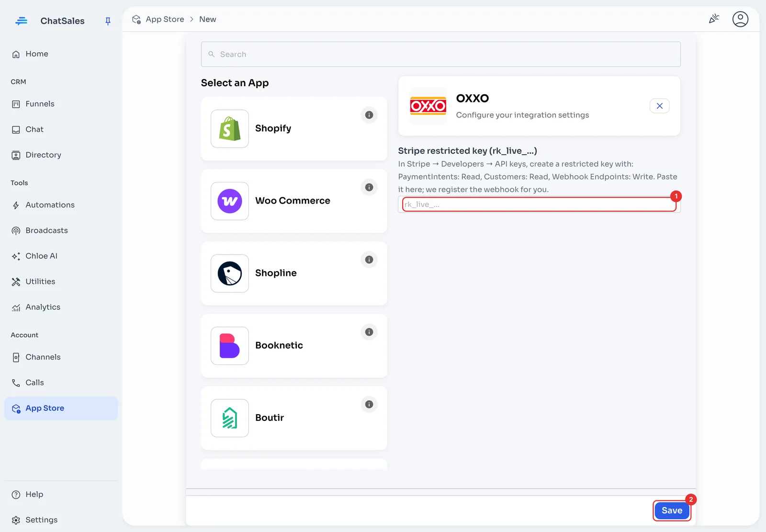Select App Store in sidebar
Viewport: 766px width, 532px height.
pyautogui.click(x=61, y=408)
